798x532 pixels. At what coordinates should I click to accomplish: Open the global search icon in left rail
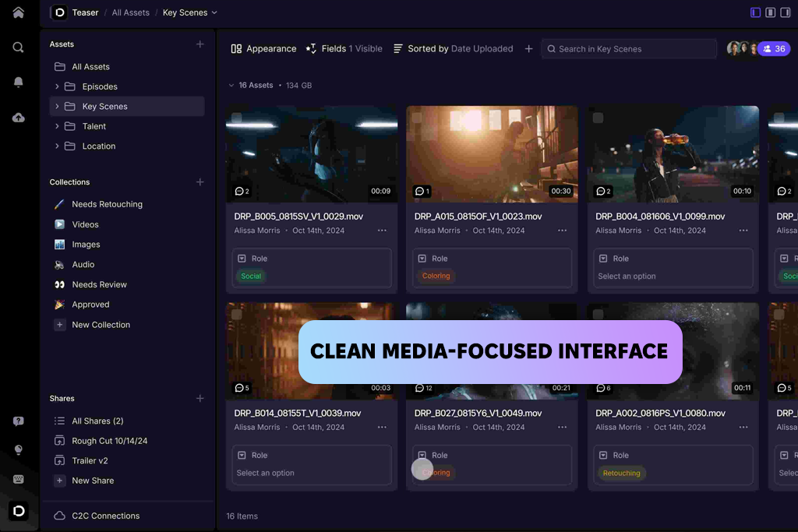19,48
